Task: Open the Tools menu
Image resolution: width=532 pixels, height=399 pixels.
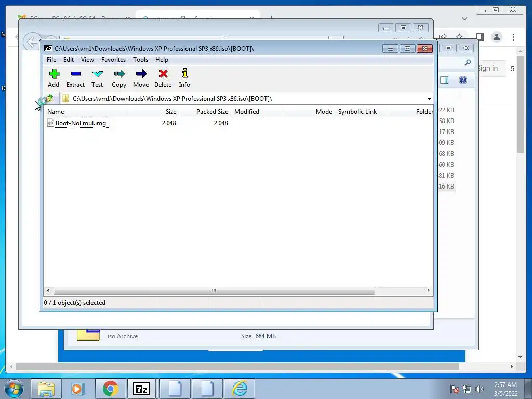Action: (140, 60)
